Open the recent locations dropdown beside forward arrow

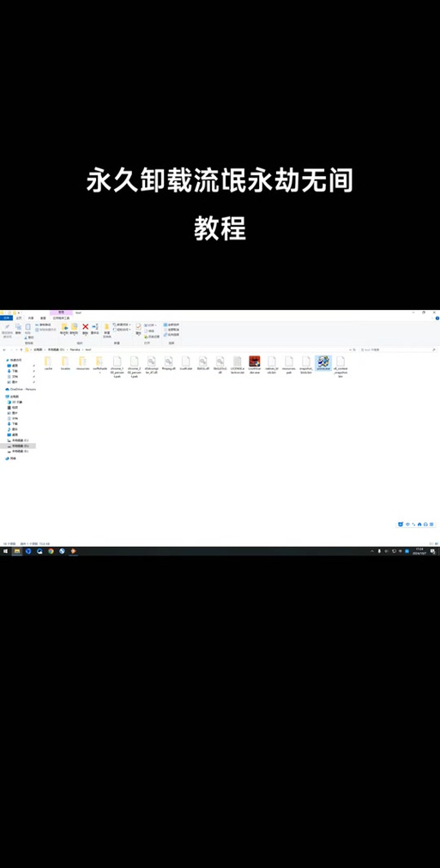click(x=15, y=349)
